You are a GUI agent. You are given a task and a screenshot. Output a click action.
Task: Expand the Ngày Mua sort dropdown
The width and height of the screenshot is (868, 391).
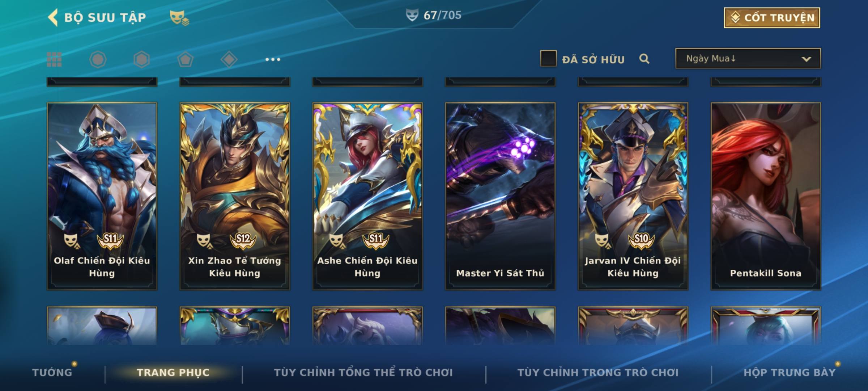pyautogui.click(x=748, y=59)
